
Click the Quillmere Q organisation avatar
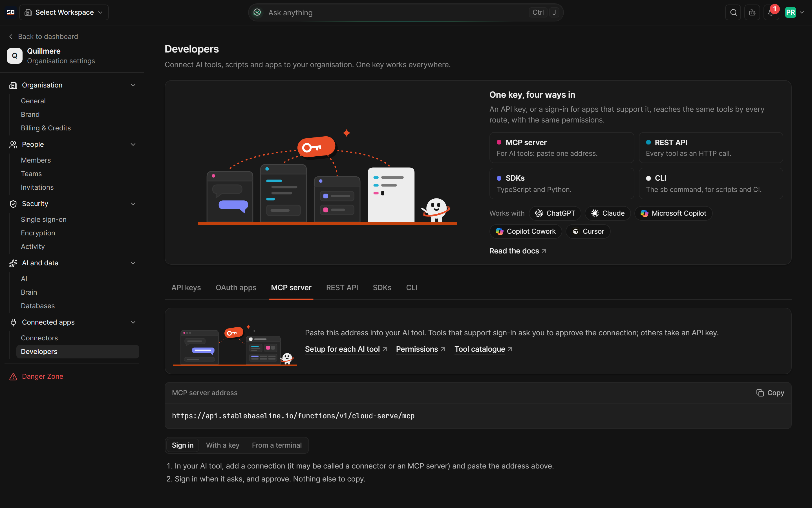[14, 56]
